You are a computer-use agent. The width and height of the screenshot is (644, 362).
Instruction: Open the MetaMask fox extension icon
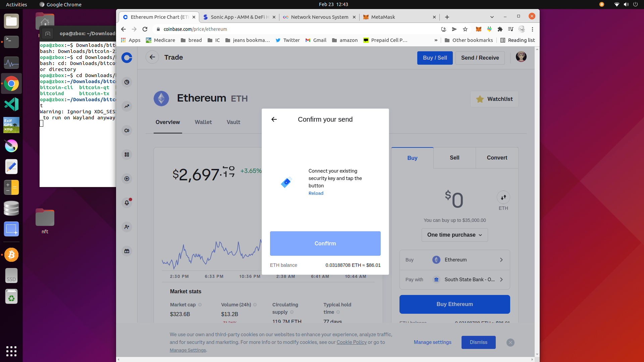pos(479,29)
